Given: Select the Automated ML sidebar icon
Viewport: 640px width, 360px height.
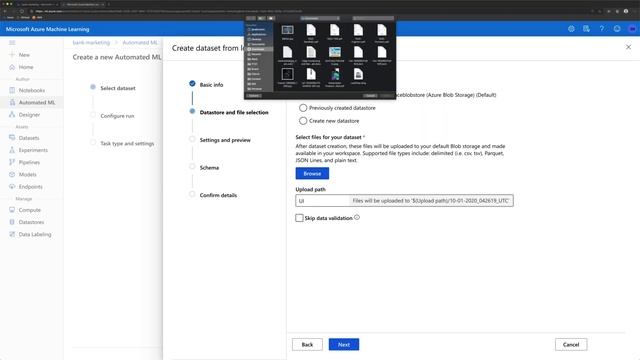Looking at the screenshot, I should [x=12, y=102].
